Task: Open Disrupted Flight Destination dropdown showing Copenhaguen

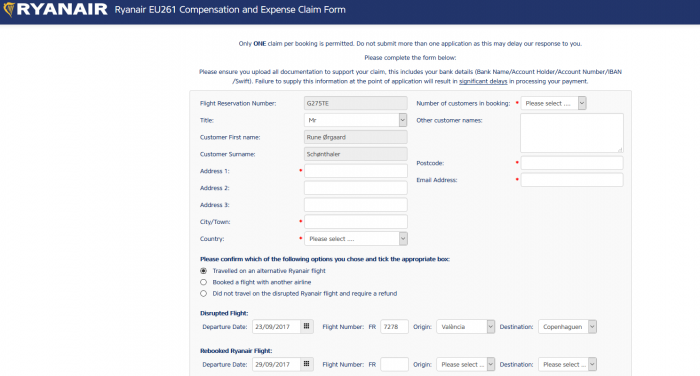Action: click(567, 327)
